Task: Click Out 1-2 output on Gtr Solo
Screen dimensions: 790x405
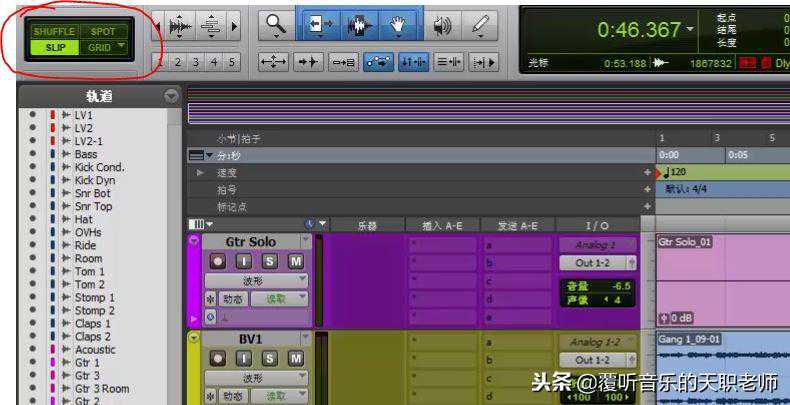Action: [598, 263]
